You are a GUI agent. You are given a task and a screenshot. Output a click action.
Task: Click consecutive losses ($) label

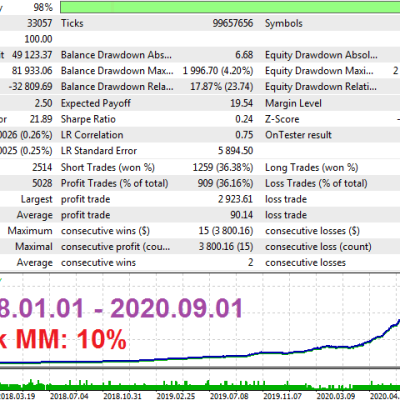pyautogui.click(x=312, y=231)
